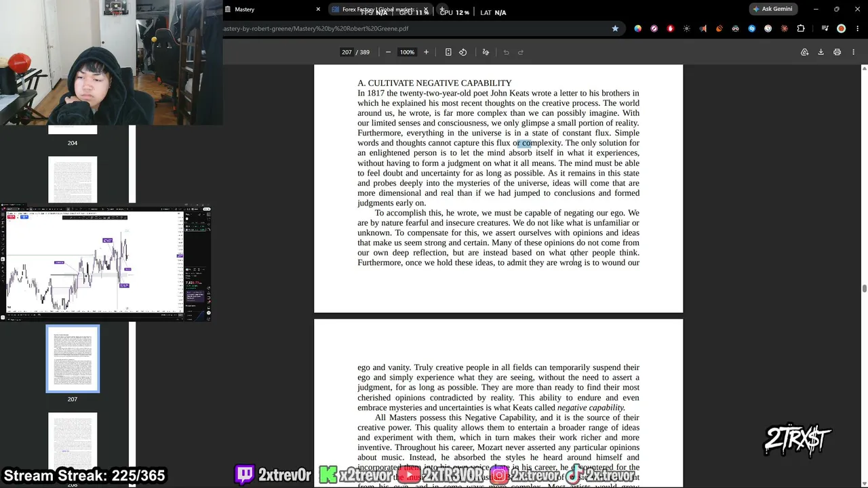
Task: Download the PDF file
Action: click(821, 52)
